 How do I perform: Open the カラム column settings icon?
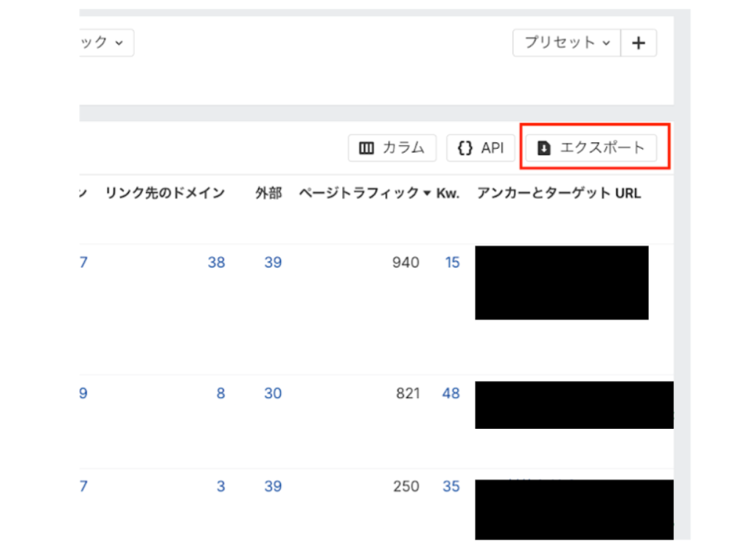coord(366,148)
